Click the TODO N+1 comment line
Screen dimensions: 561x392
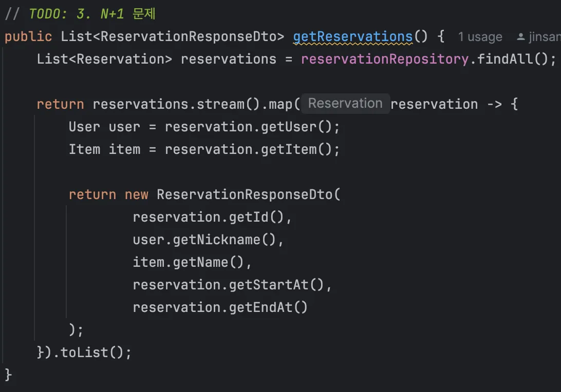81,14
